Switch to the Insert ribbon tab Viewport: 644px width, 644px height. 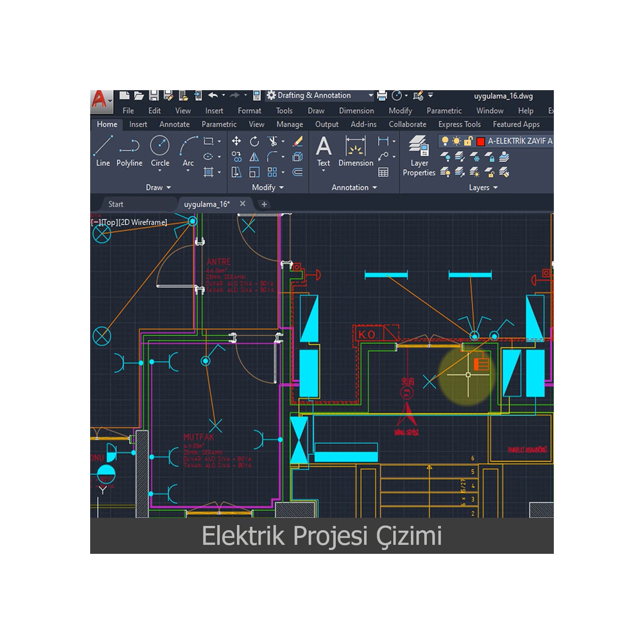pos(138,124)
